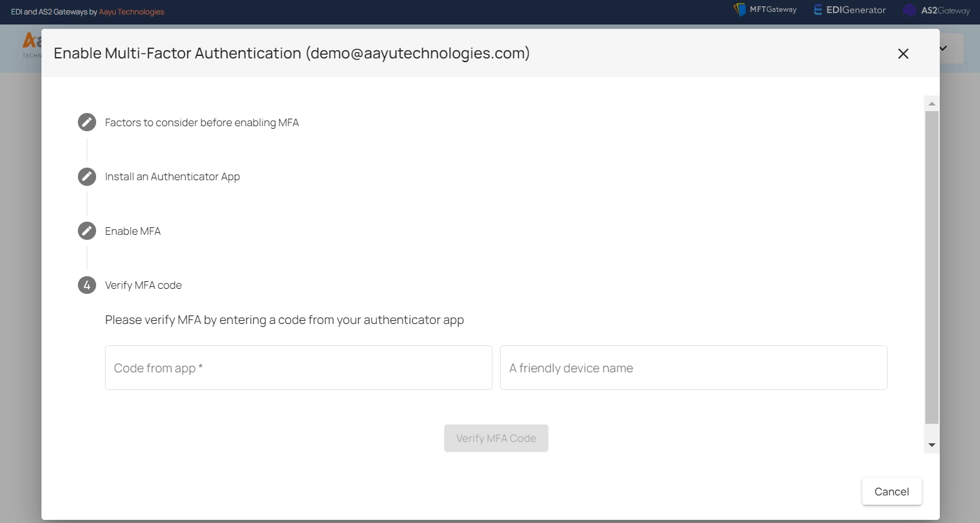Click the Aayu Technologies logo behind the dialog
The image size is (980, 523).
coord(30,44)
